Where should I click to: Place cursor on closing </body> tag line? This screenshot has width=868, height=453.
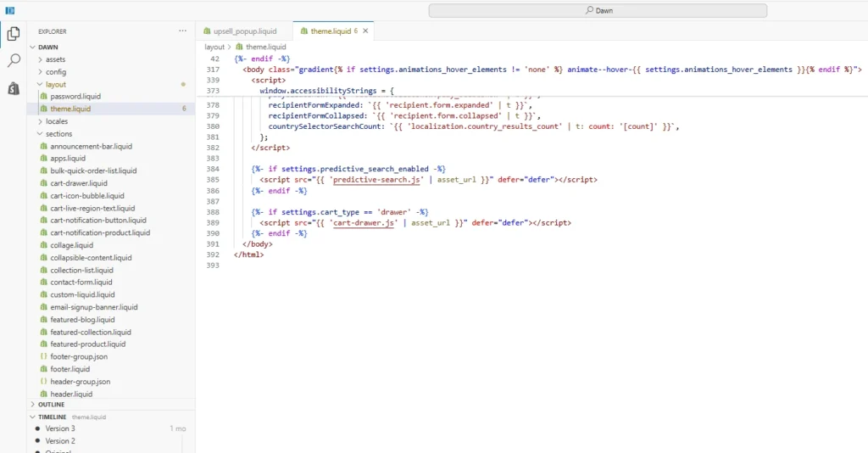258,244
